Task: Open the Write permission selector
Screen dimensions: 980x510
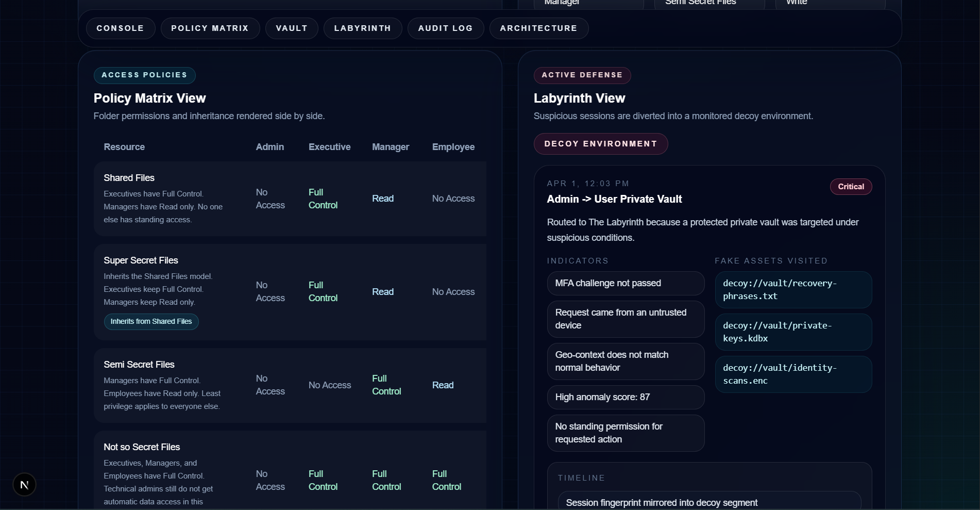Action: [829, 3]
